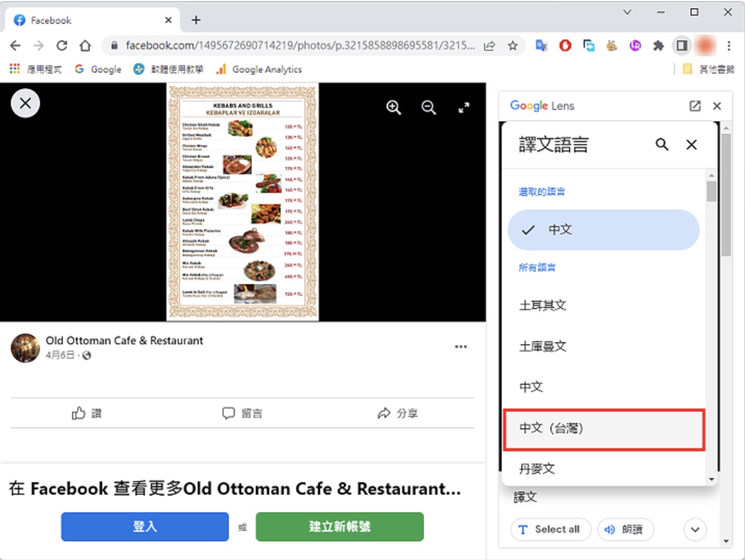Reload the Facebook page
The image size is (745, 560).
click(x=62, y=46)
